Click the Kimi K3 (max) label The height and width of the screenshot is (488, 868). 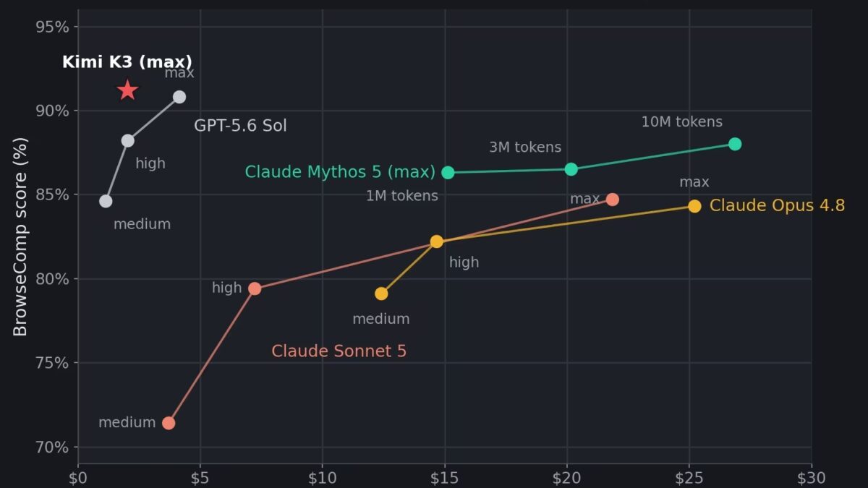(x=127, y=62)
